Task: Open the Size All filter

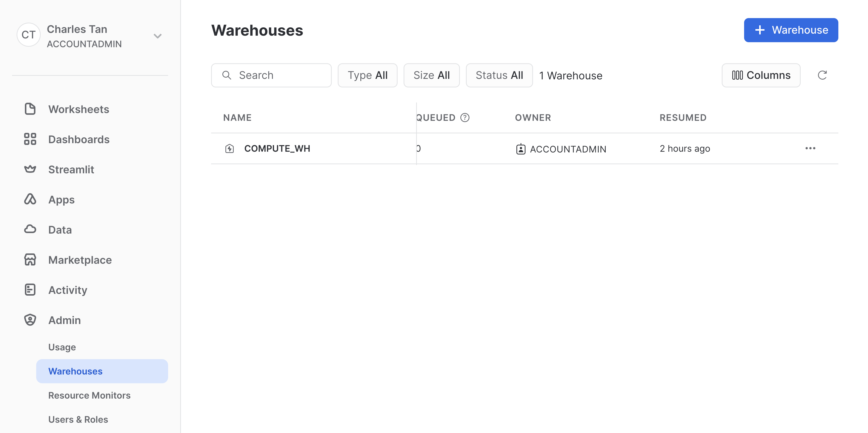Action: pyautogui.click(x=432, y=75)
